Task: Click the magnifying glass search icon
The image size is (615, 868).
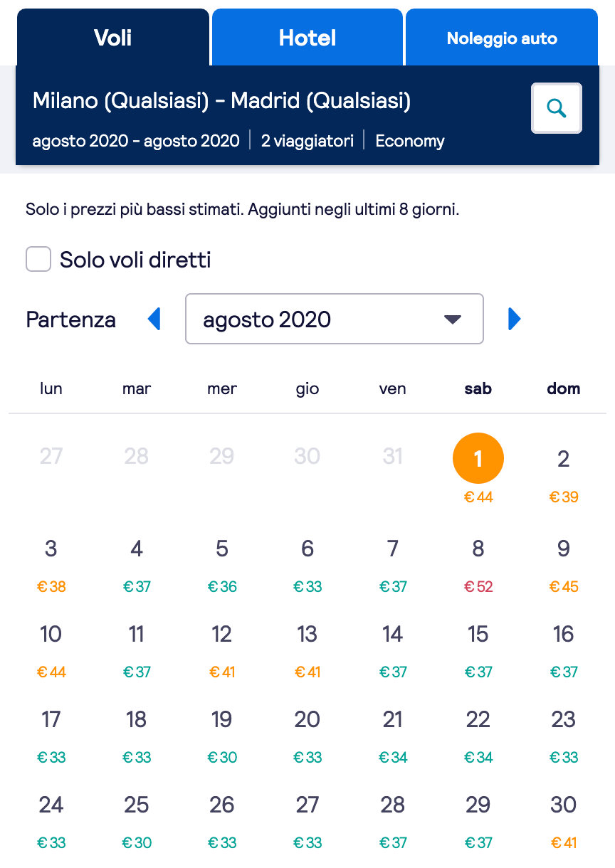Action: point(557,108)
